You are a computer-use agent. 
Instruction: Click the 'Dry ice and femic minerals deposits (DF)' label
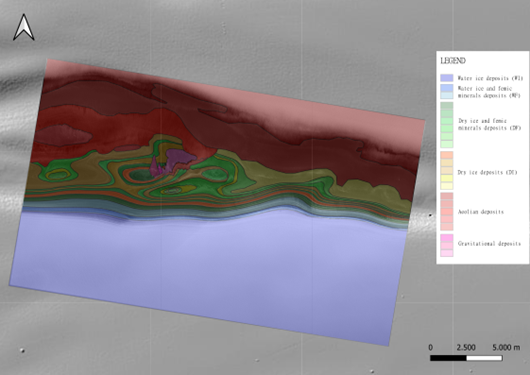489,124
